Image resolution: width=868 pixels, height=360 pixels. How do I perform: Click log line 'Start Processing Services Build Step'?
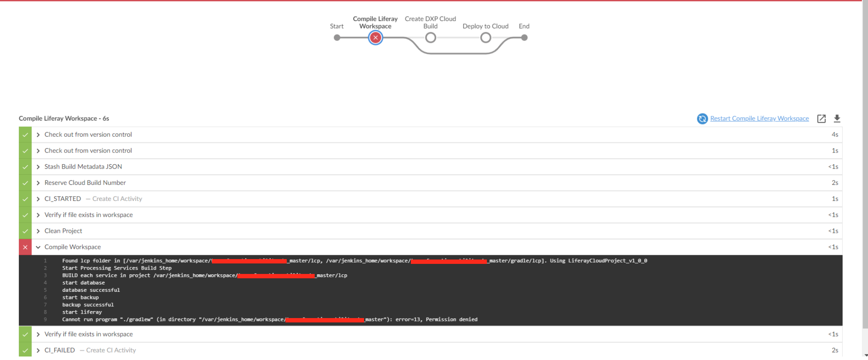click(x=117, y=268)
